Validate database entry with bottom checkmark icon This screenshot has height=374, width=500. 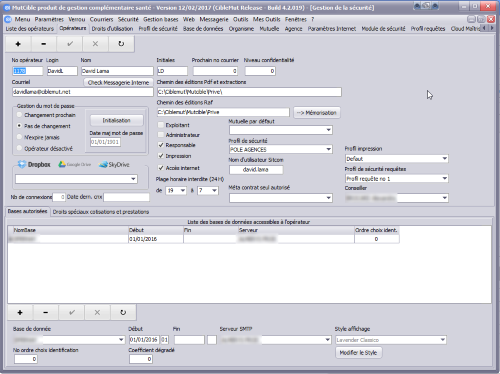pyautogui.click(x=72, y=313)
